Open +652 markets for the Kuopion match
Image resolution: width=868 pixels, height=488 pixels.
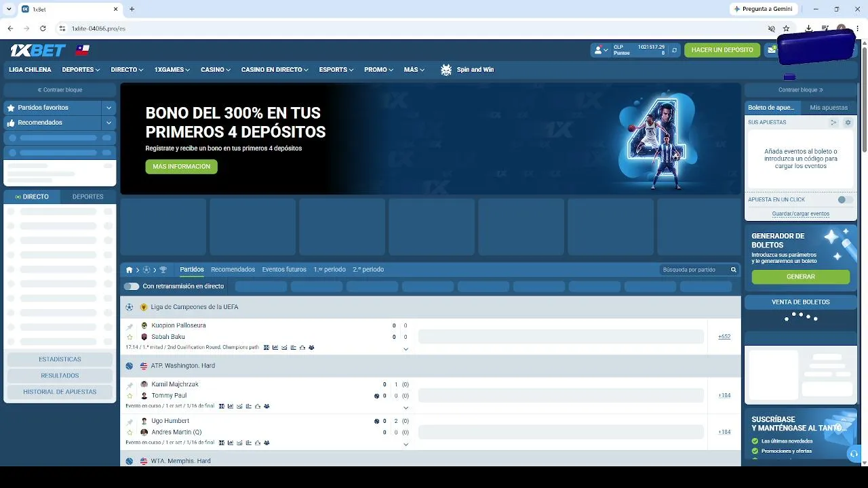724,337
